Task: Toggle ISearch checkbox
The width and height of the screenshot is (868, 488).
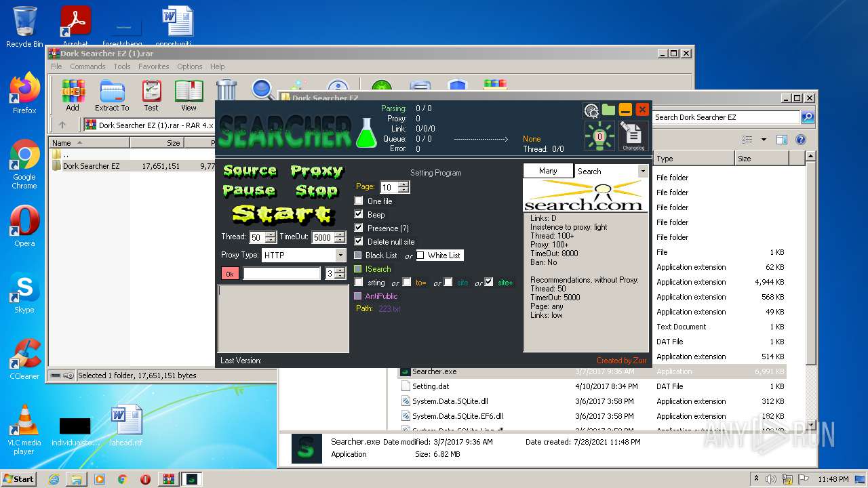Action: (358, 269)
